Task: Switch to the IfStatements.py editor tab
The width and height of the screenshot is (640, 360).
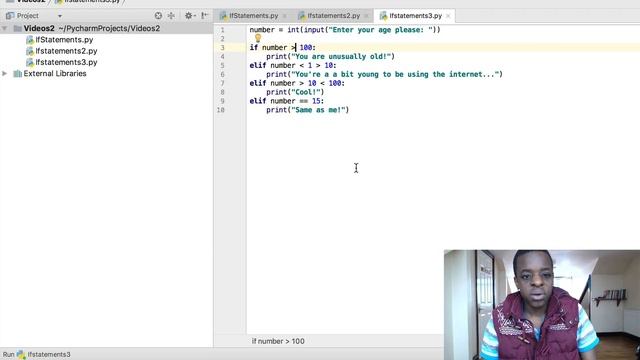Action: pos(253,16)
